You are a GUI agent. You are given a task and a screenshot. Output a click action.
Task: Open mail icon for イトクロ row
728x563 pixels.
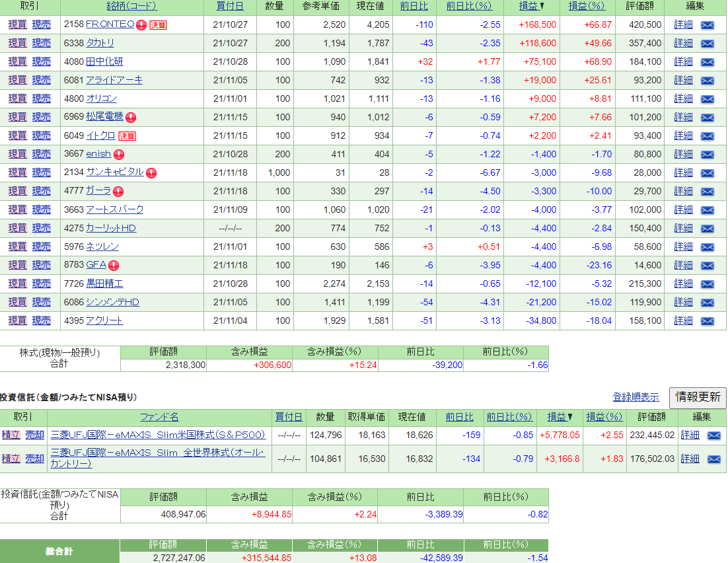click(707, 136)
